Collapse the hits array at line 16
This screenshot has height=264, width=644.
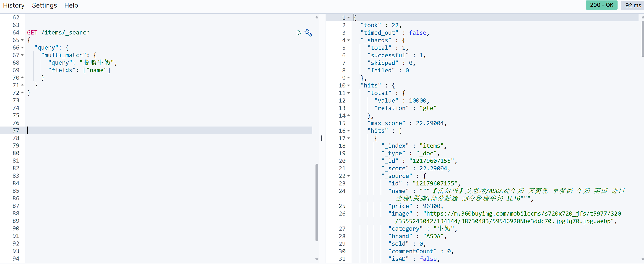[349, 131]
